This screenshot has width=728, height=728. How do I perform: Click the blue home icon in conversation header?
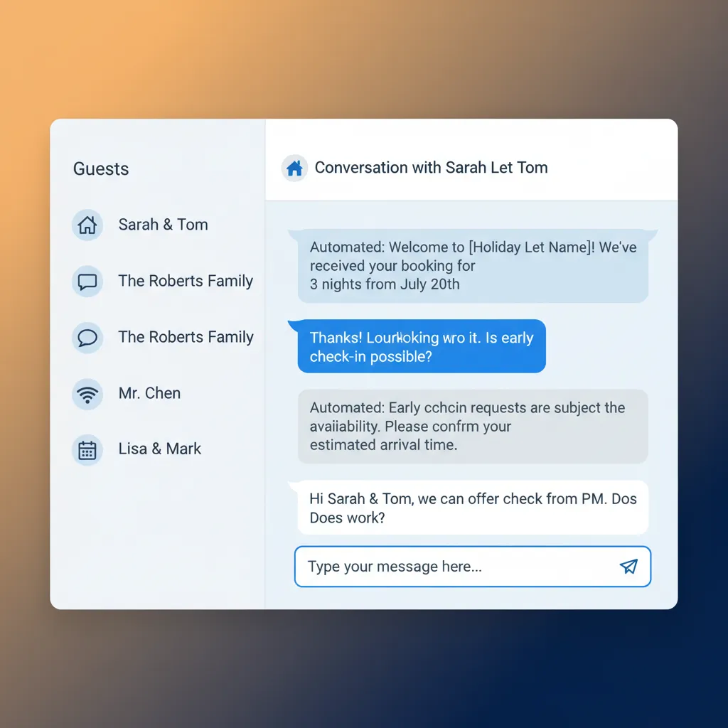[294, 168]
